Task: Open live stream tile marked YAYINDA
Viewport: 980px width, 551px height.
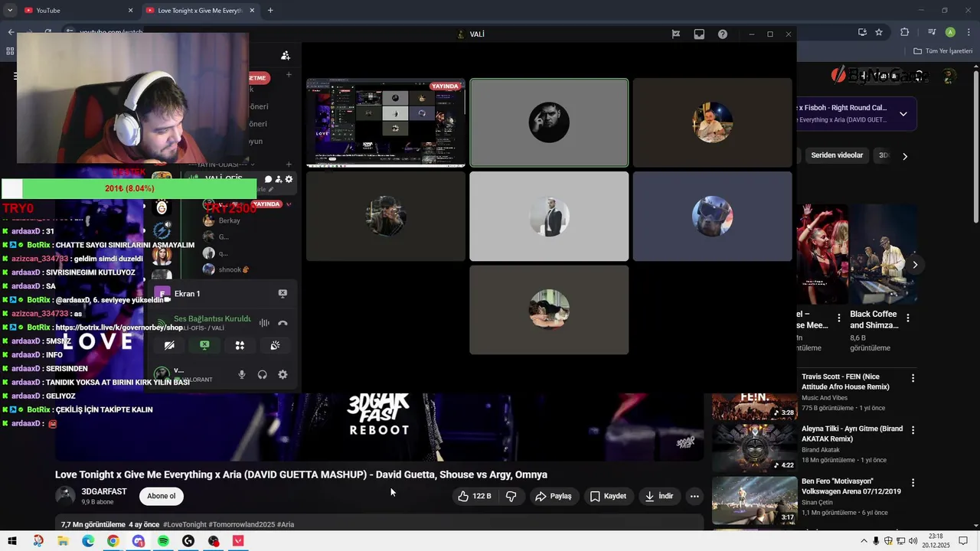Action: point(385,122)
